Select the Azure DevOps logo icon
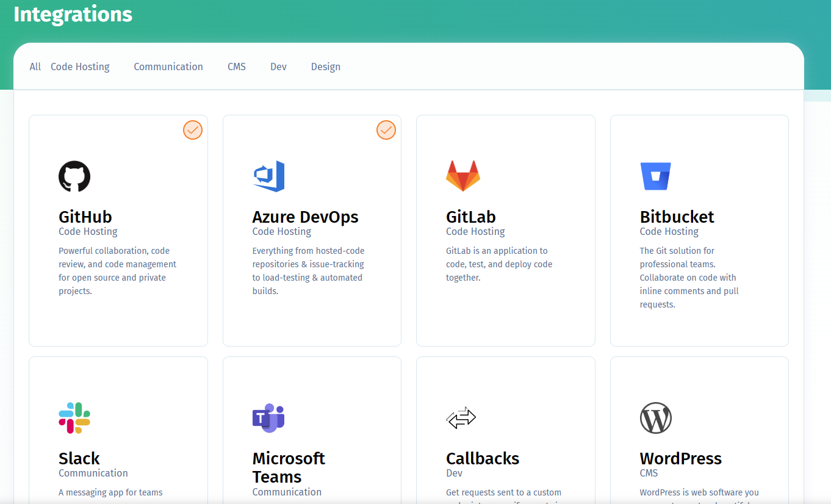831x504 pixels. point(268,176)
